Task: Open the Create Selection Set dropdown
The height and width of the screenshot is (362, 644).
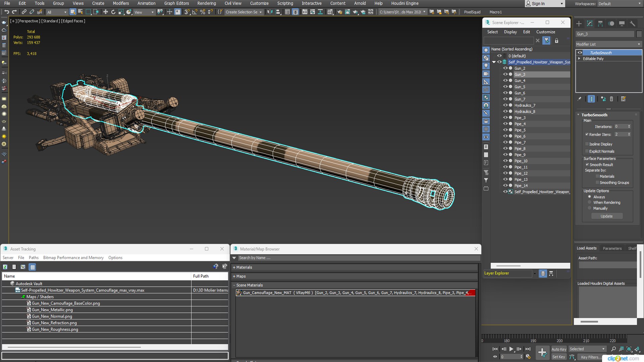Action: coord(244,12)
